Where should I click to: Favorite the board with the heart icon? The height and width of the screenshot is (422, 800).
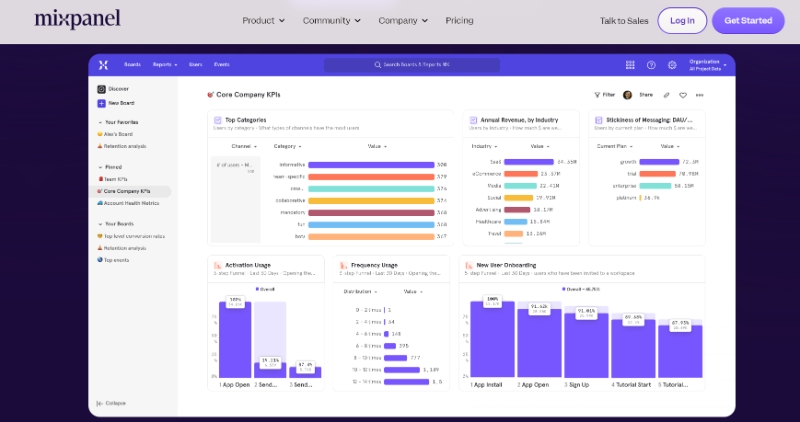pyautogui.click(x=683, y=95)
